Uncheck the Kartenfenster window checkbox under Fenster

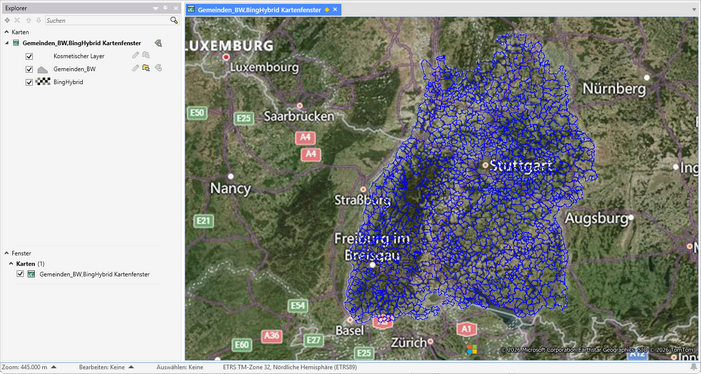click(x=20, y=274)
